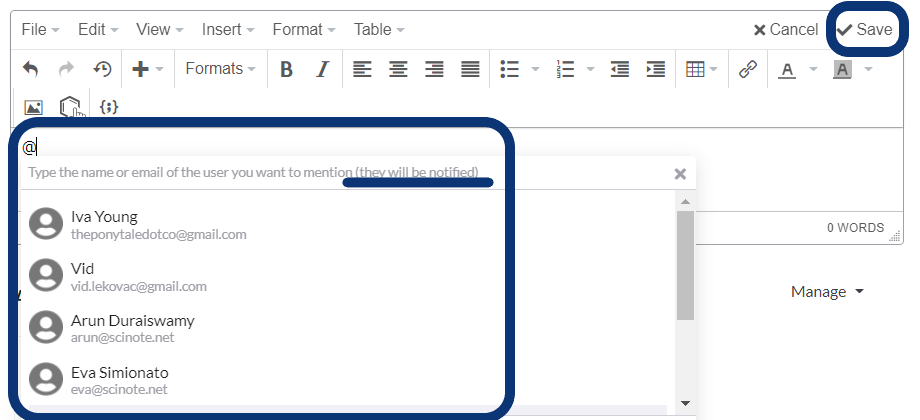Insert a link with chain icon
This screenshot has height=420, width=920.
point(747,69)
